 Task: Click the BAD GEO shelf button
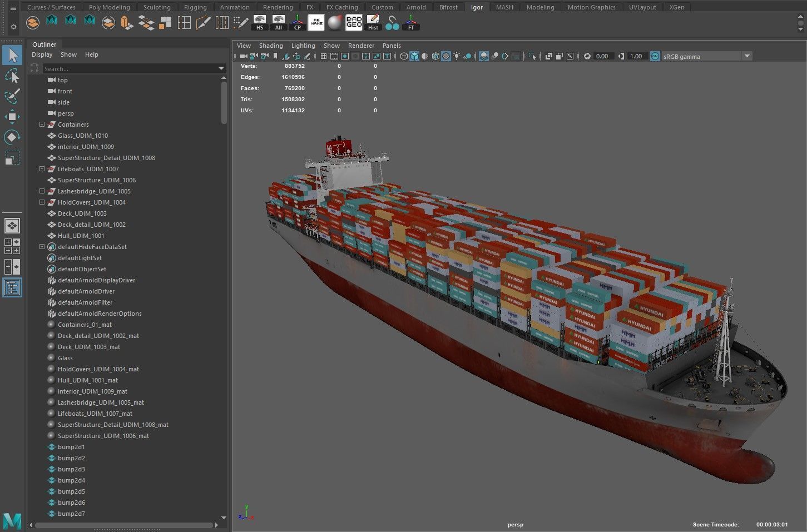[354, 23]
